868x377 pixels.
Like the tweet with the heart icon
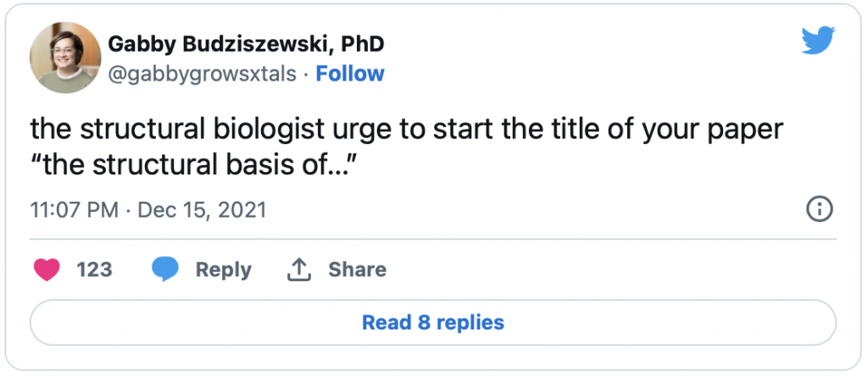pyautogui.click(x=47, y=269)
